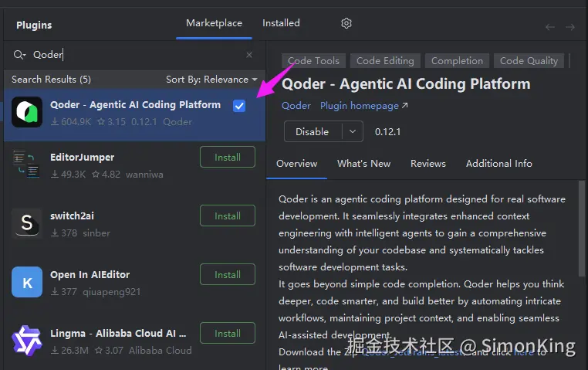Image resolution: width=588 pixels, height=370 pixels.
Task: Select the Open In AIEditor plugin name
Action: coord(90,275)
